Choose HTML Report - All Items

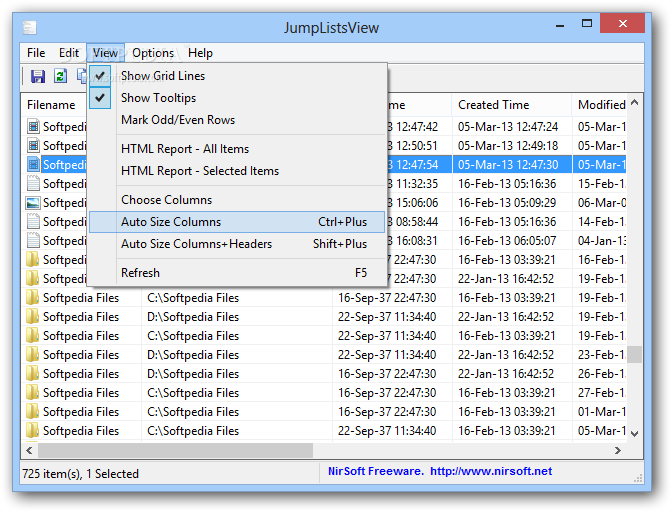[237, 149]
